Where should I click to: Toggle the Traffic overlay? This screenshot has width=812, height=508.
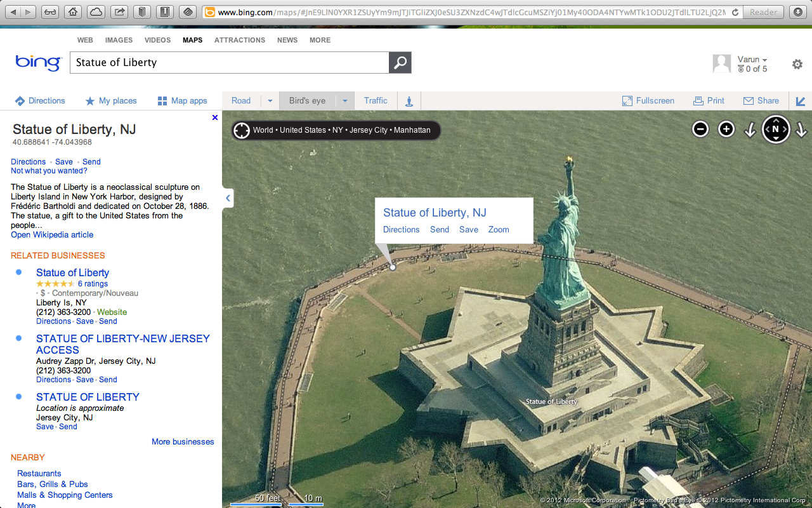click(375, 100)
